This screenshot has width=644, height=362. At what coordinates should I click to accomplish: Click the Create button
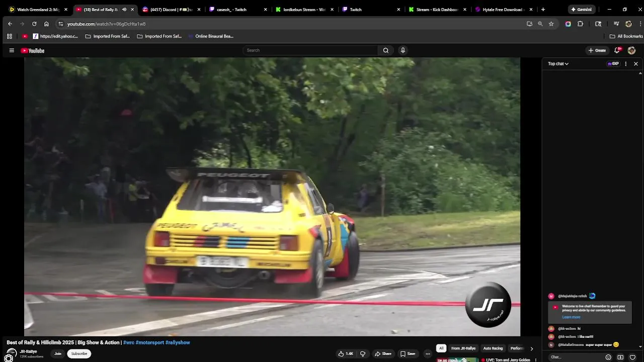(x=597, y=50)
